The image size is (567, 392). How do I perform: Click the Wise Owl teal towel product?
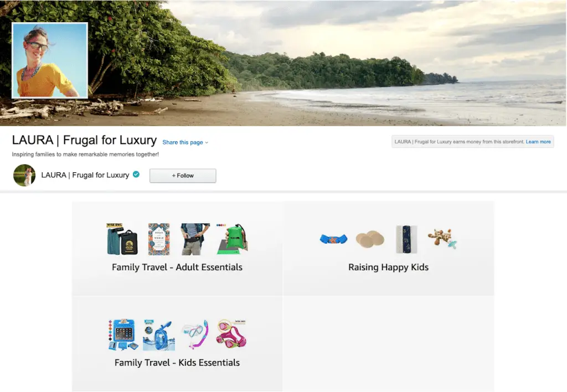(122, 239)
